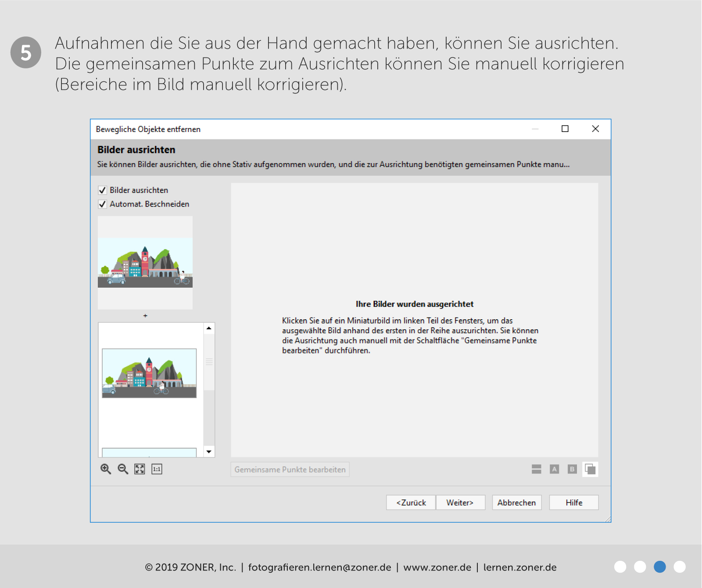Maximize the 'Bewegliche Objekte entfernen' window

coord(565,129)
